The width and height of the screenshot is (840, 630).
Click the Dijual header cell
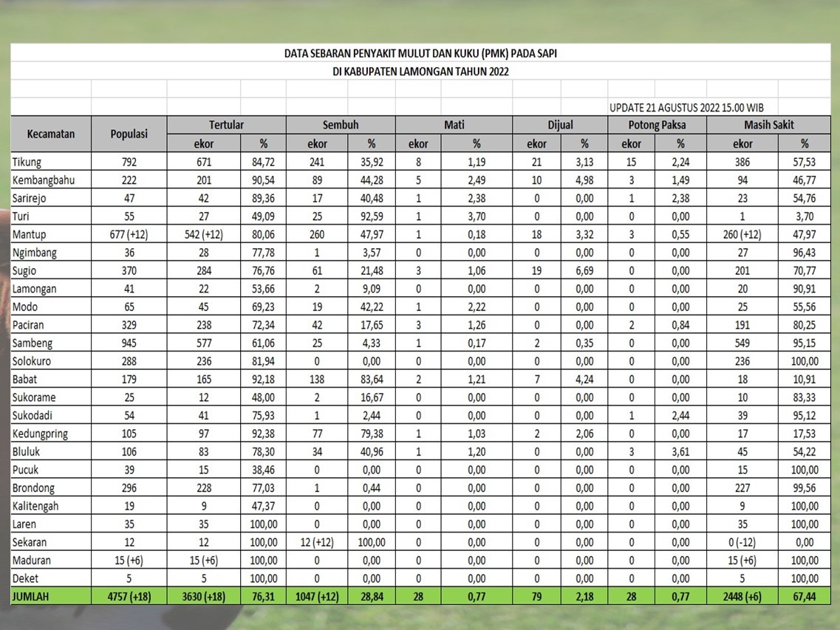560,125
